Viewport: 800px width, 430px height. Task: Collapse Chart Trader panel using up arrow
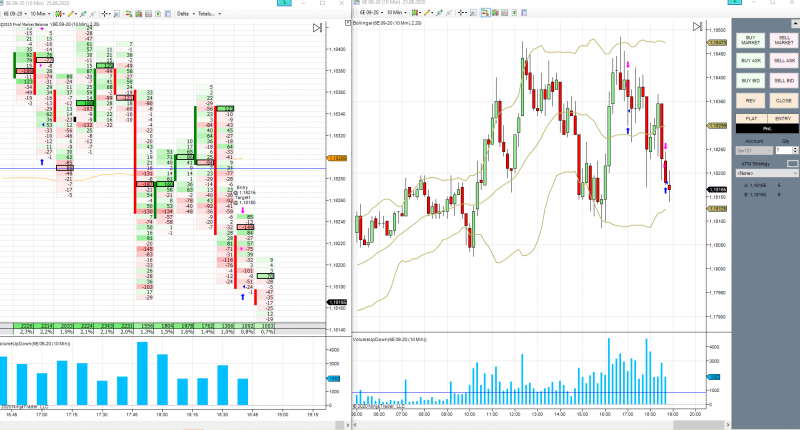tap(795, 23)
